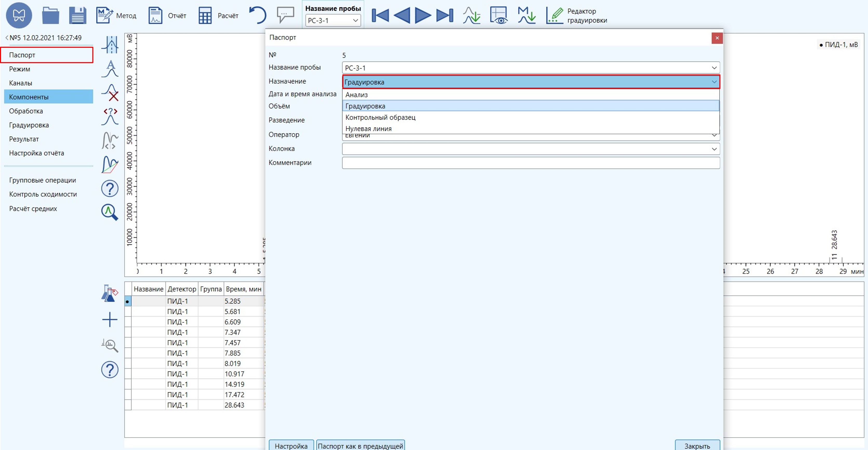
Task: Select Контрольный образец from dropdown list
Action: (x=380, y=117)
